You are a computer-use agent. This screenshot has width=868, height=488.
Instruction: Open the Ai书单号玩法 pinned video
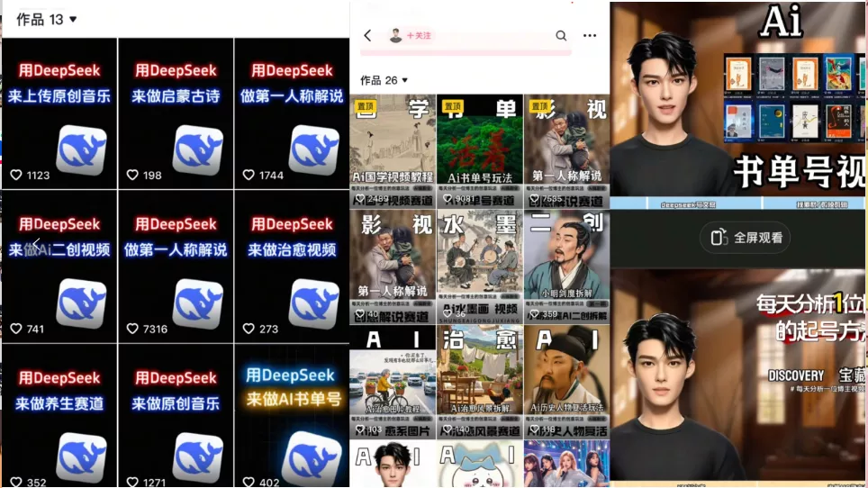479,149
